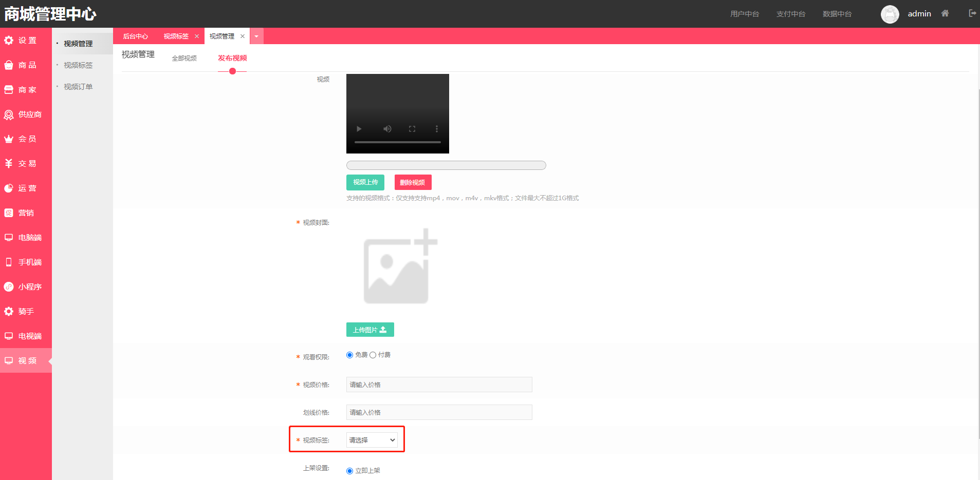Play the video in the preview player

359,129
